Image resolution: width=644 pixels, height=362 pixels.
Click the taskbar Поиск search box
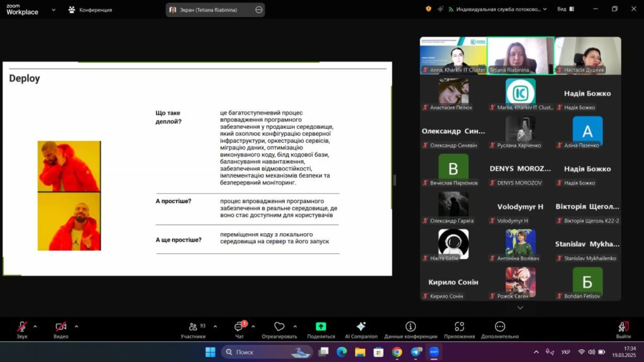point(267,352)
